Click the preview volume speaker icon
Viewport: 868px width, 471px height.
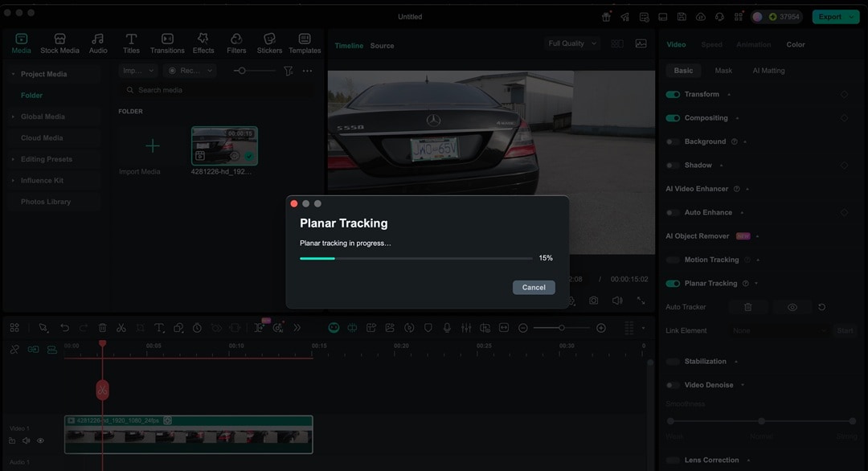617,301
